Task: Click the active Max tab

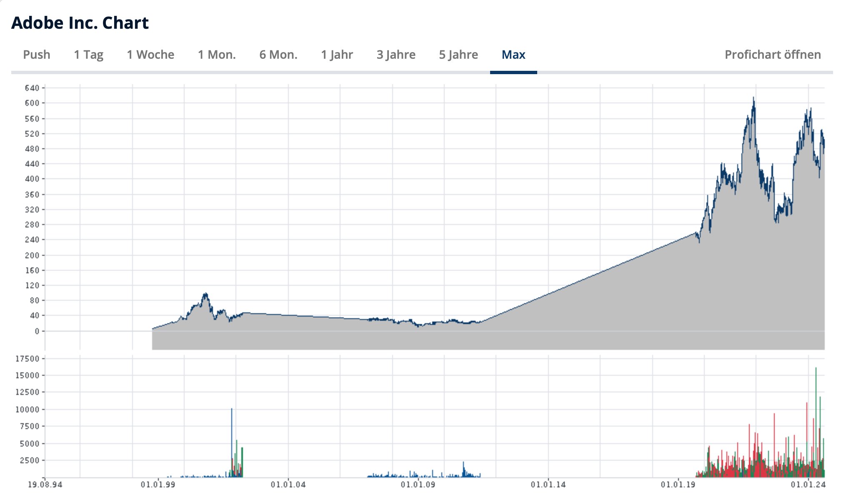Action: tap(513, 55)
